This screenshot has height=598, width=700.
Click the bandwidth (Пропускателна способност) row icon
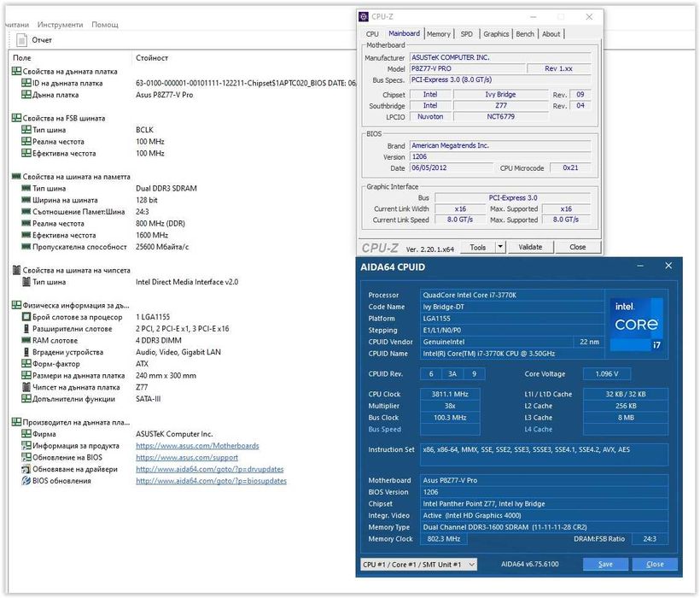click(x=26, y=247)
